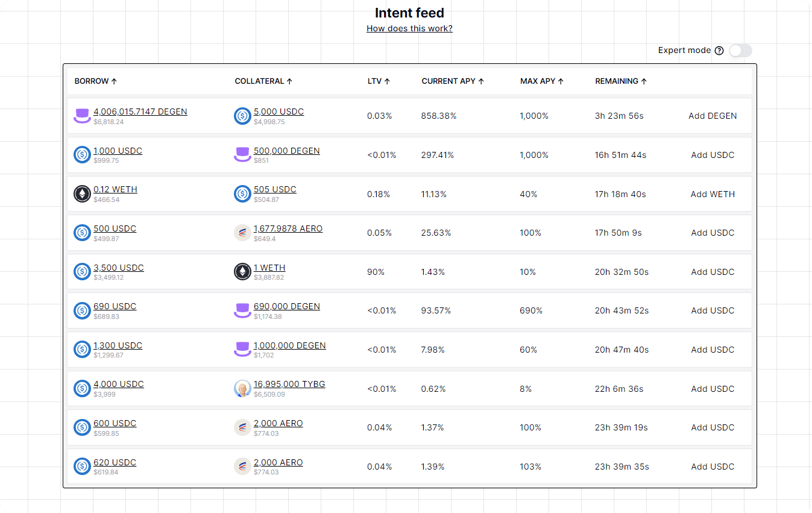Screen dimensions: 812x513
Task: Click the 3h 23m 56s remaining time
Action: (x=619, y=116)
